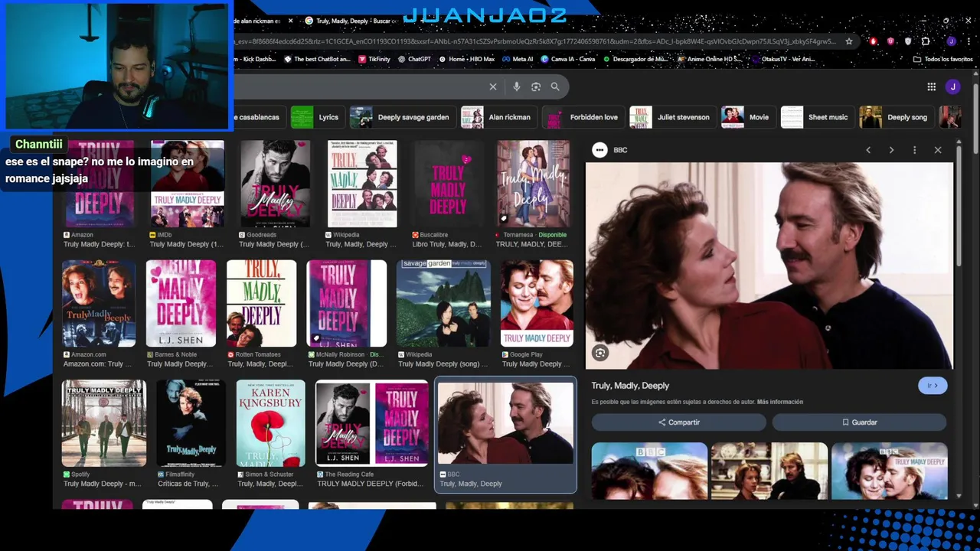Close the image preview panel
This screenshot has width=980, height=551.
tap(938, 150)
